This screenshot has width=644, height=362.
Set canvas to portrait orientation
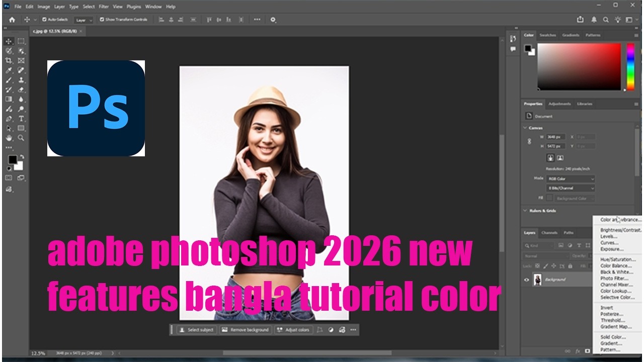pos(550,158)
